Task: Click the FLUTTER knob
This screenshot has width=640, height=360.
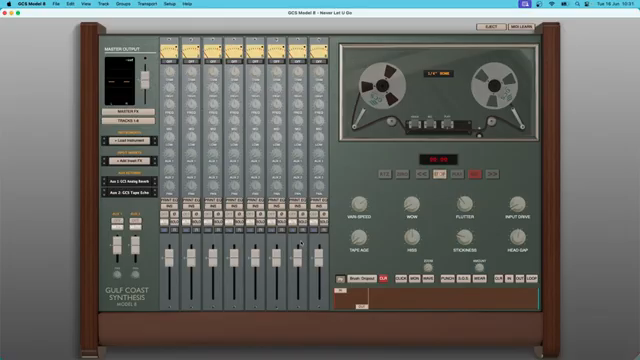Action: [x=464, y=204]
